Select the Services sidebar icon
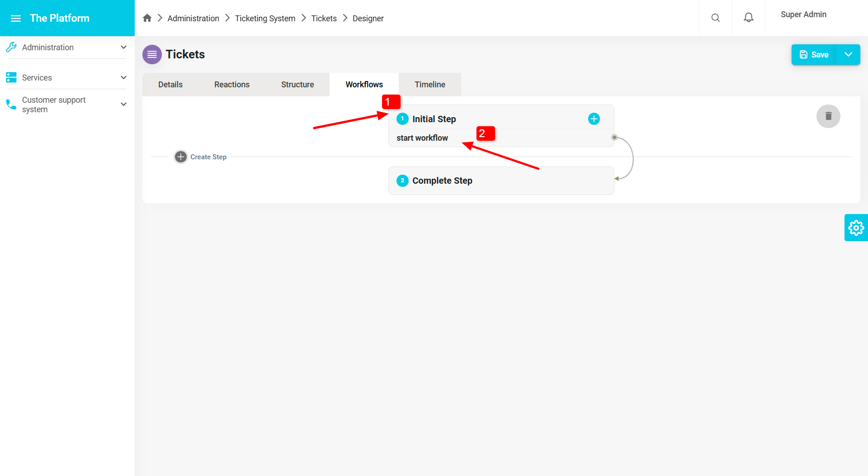 pos(11,77)
